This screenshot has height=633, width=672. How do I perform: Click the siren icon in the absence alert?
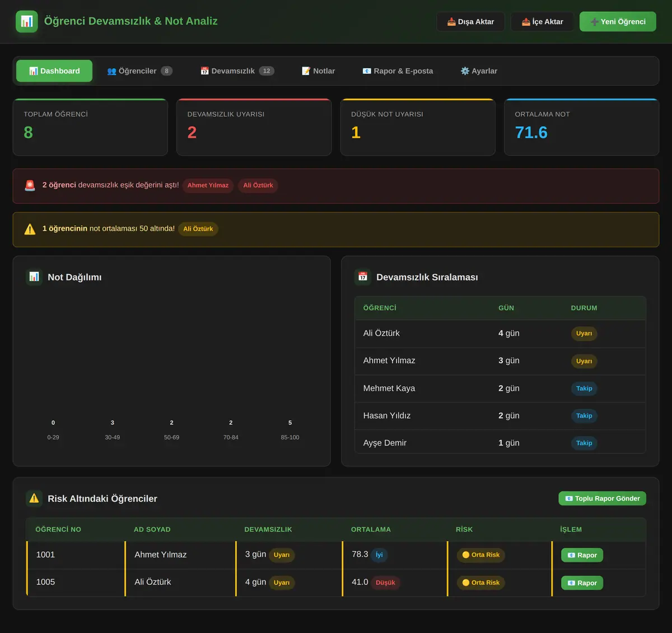coord(30,185)
